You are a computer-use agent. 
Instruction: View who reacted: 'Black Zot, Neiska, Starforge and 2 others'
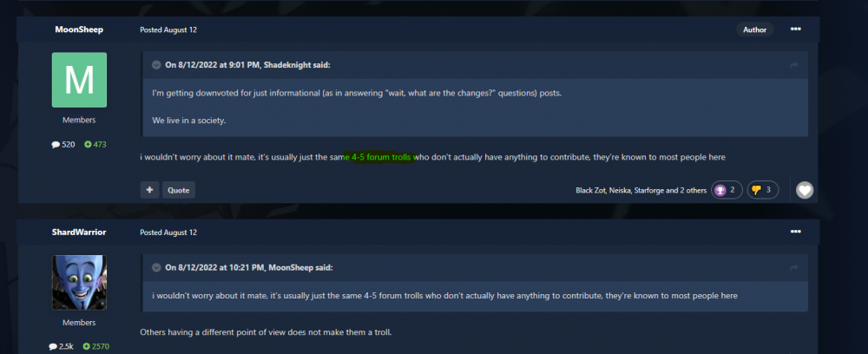tap(641, 190)
